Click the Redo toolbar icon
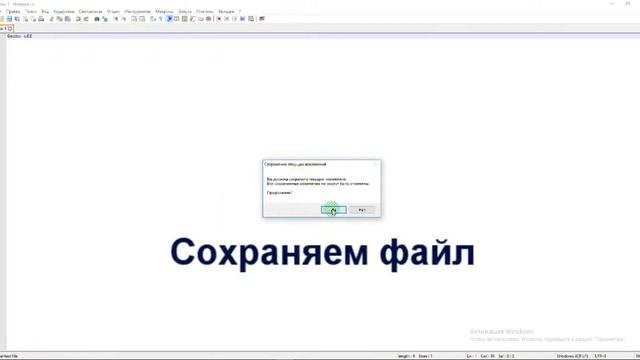The image size is (640, 360). click(x=86, y=19)
